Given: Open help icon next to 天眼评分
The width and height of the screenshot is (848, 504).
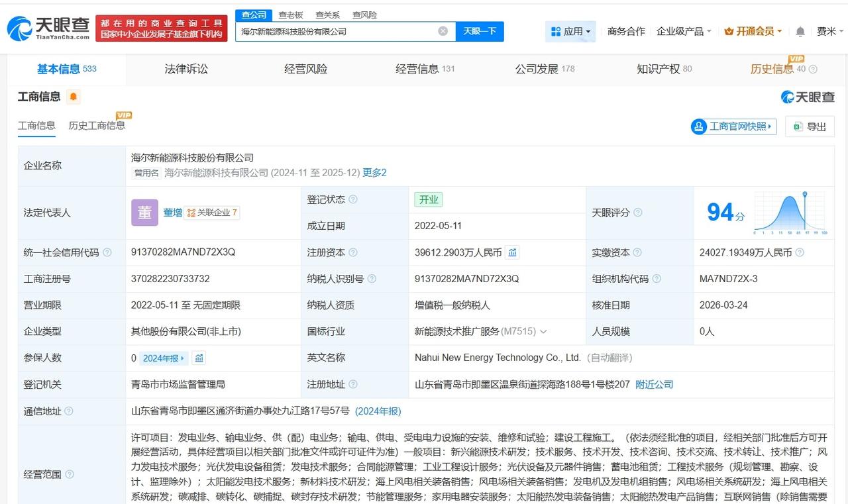Looking at the screenshot, I should [x=637, y=213].
